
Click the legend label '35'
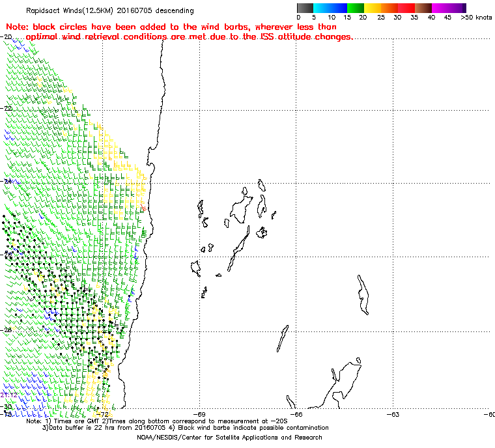coord(414,18)
